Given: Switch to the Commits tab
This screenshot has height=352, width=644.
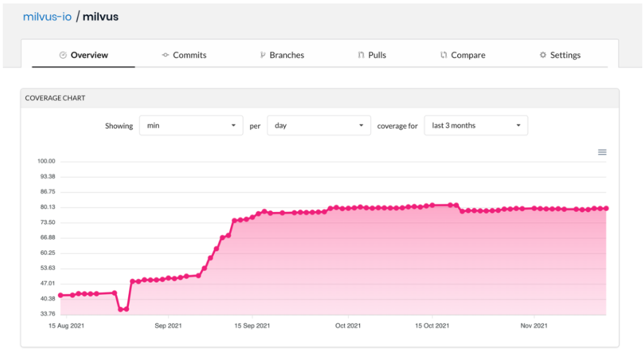Looking at the screenshot, I should coord(189,55).
